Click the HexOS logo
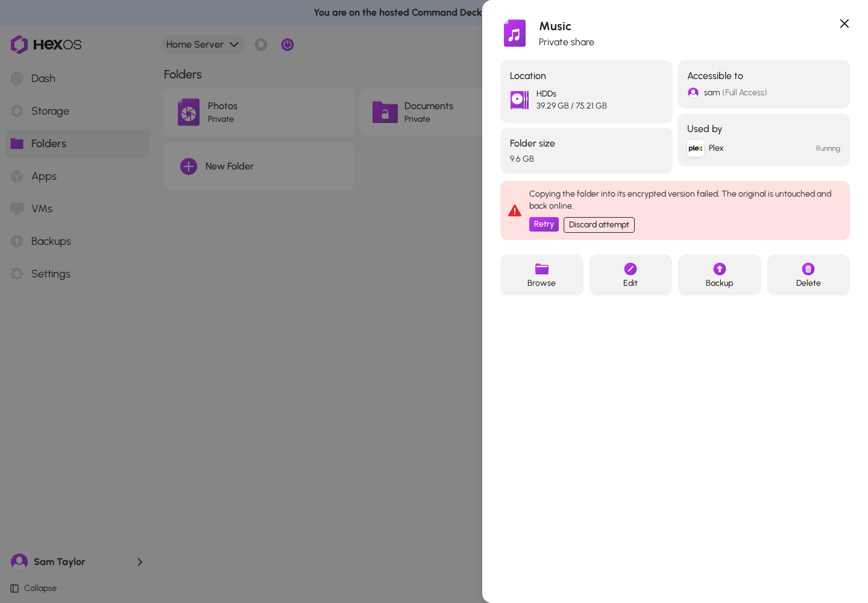 tap(46, 45)
